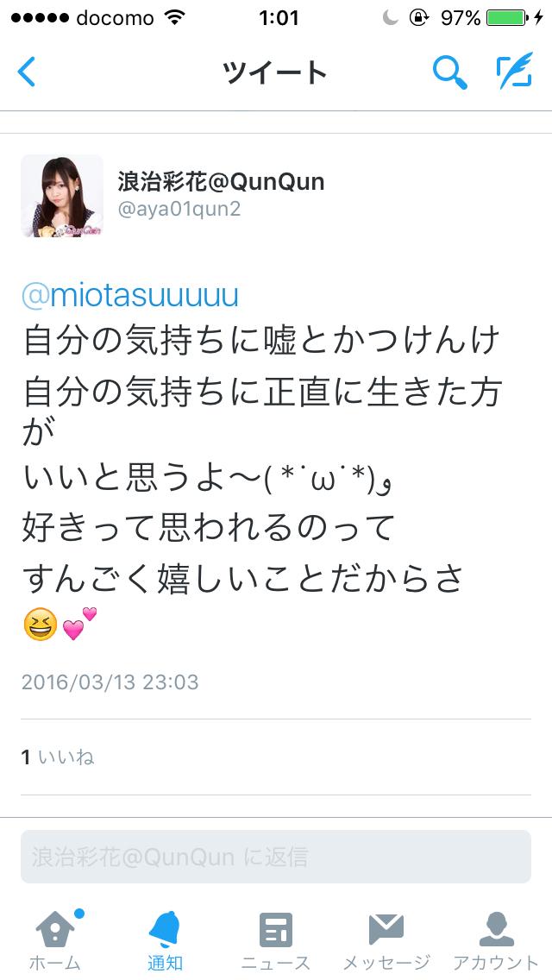Screen dimensions: 552x980
Task: Tap the tweet timestamp 2016/03/13 23:03
Action: click(x=110, y=682)
